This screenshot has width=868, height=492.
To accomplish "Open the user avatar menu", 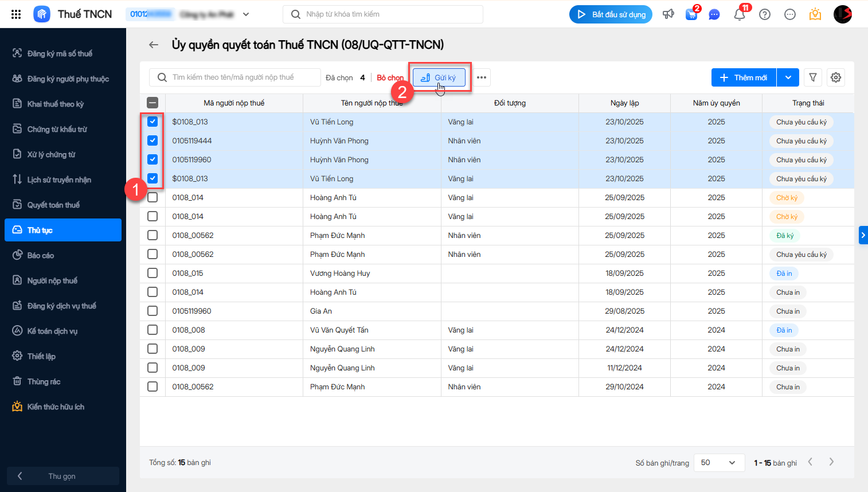I will (843, 14).
